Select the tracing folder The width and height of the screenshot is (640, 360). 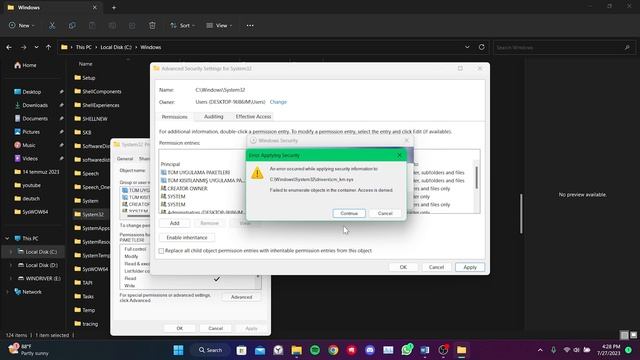point(86,324)
